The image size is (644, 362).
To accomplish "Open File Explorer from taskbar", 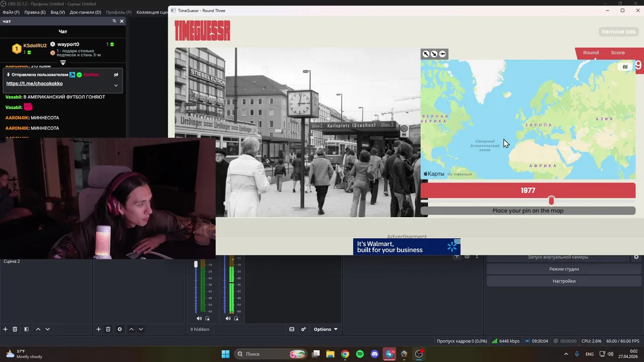I will click(x=330, y=354).
